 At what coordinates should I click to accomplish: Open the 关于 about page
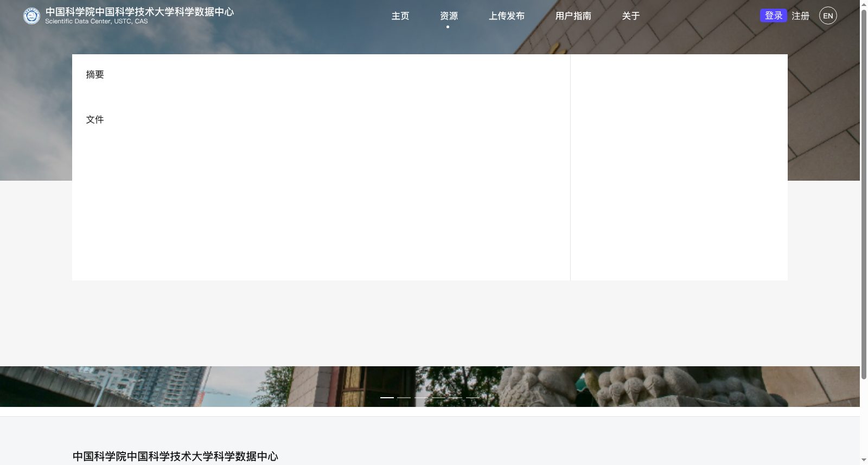click(631, 16)
